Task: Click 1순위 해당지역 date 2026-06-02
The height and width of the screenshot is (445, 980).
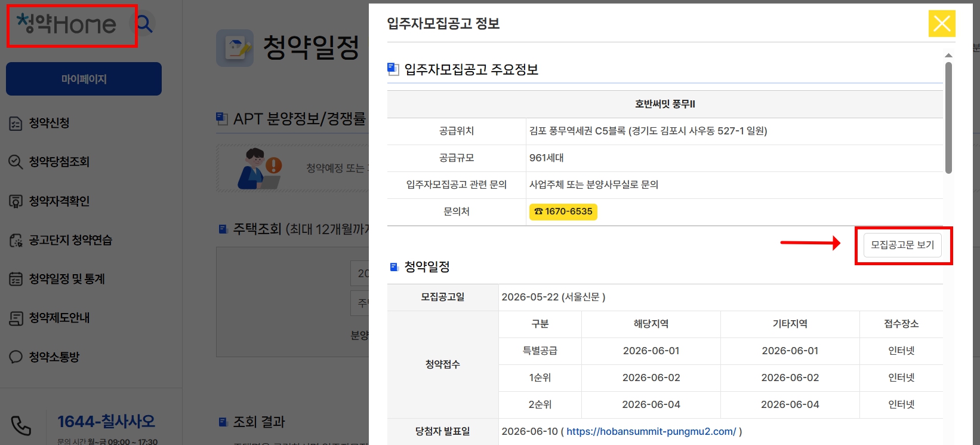Action: click(651, 378)
